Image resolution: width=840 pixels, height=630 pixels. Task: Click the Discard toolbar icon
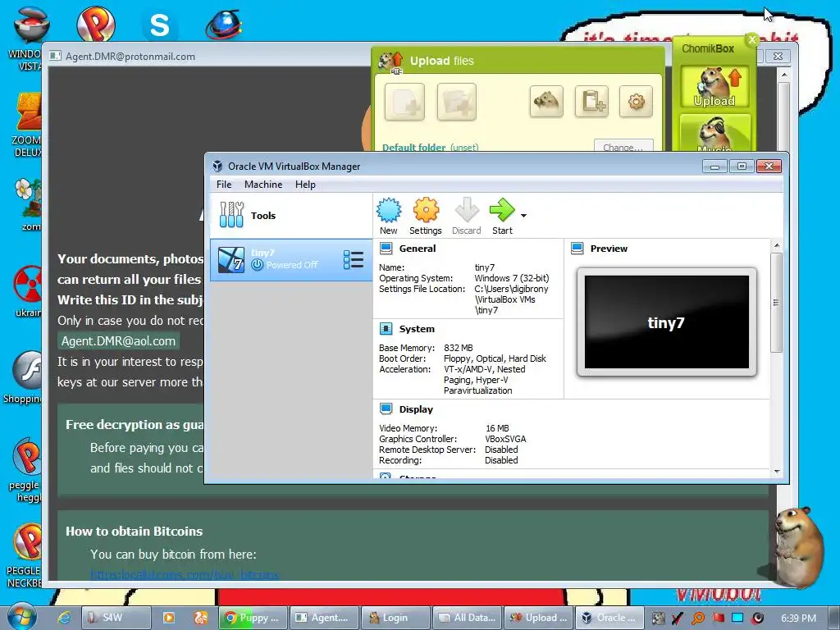[466, 216]
